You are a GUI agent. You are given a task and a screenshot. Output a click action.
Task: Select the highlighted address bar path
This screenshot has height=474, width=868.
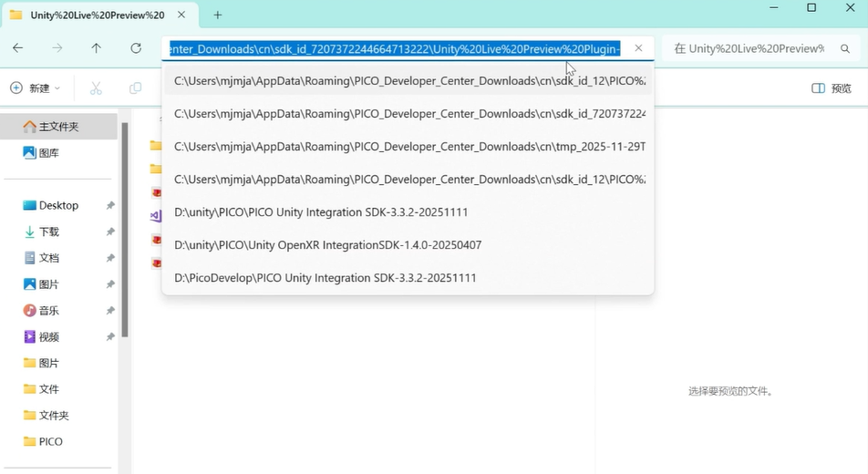click(x=395, y=48)
